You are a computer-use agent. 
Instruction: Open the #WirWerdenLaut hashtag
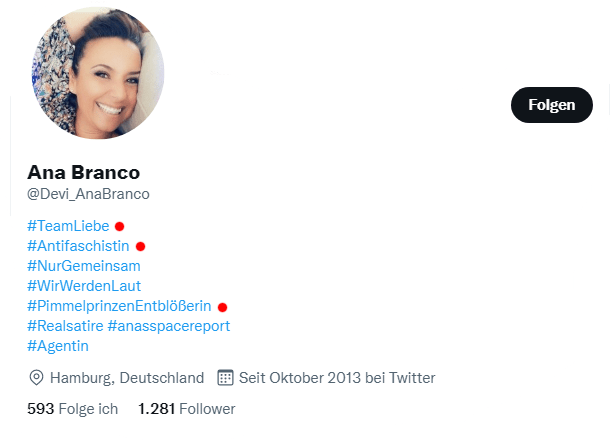point(84,286)
